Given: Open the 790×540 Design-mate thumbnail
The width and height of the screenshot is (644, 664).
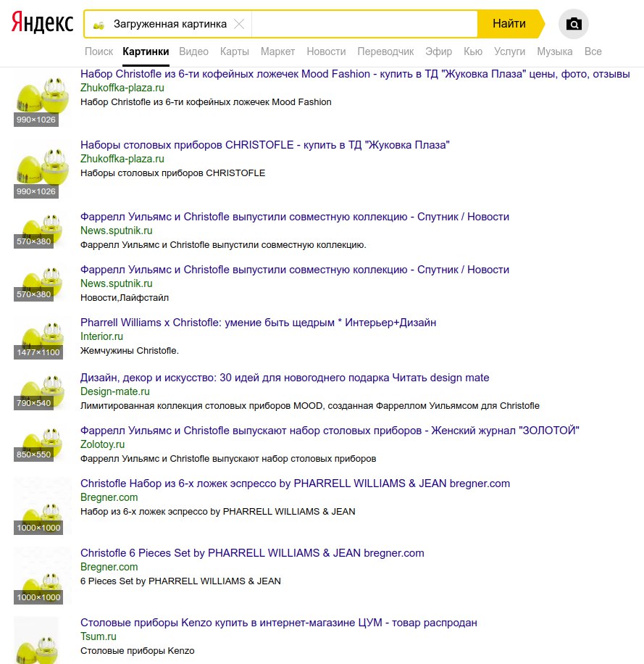Looking at the screenshot, I should pyautogui.click(x=42, y=391).
